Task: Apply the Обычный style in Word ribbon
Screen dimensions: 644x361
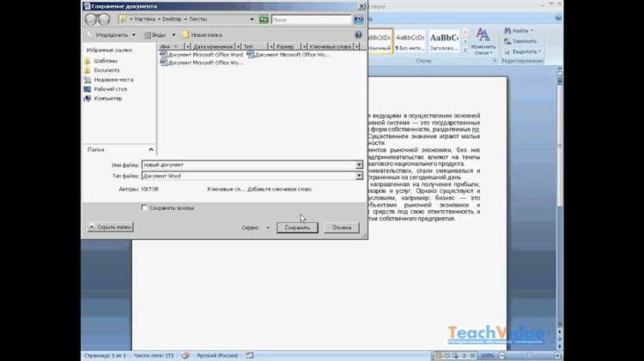Action: pyautogui.click(x=380, y=41)
